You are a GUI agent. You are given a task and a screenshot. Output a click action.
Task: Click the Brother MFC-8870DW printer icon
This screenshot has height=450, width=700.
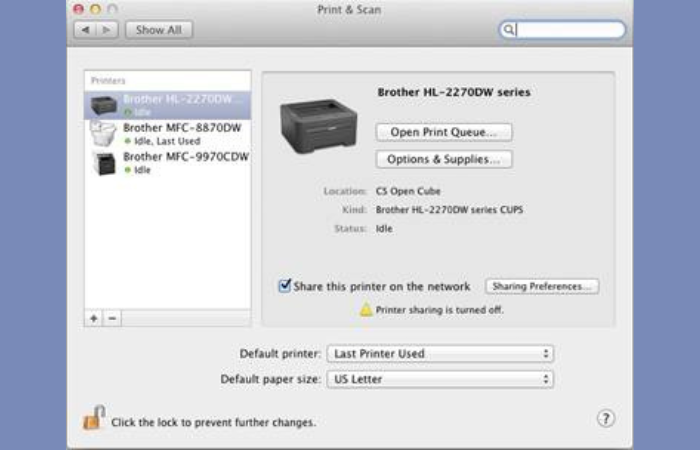(103, 133)
